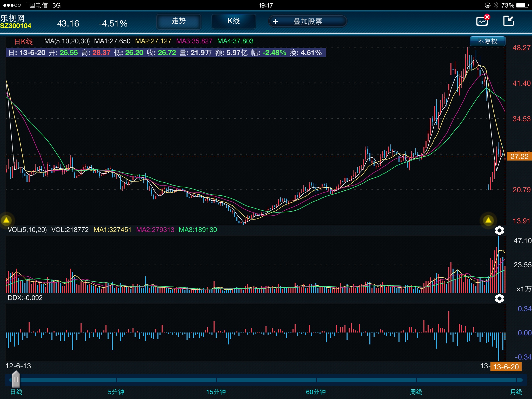The width and height of the screenshot is (532, 399).
Task: Tap the 量: 21.9万 volume value
Action: (195, 53)
